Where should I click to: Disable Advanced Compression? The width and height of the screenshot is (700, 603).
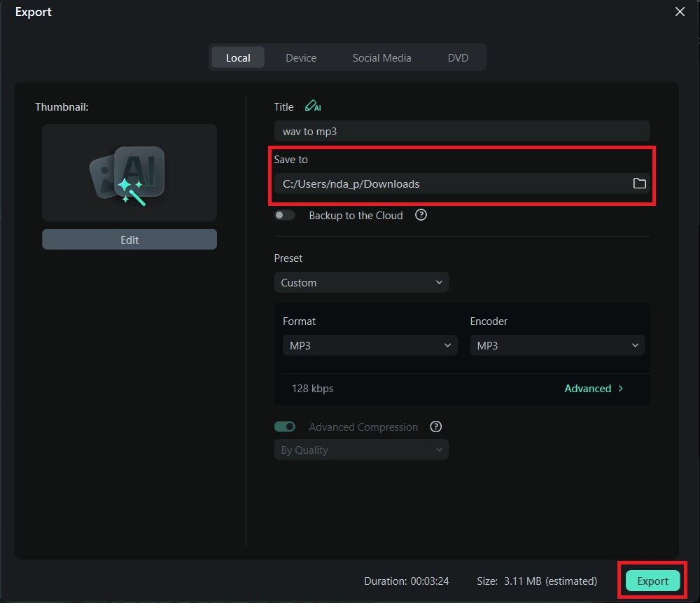[x=285, y=427]
